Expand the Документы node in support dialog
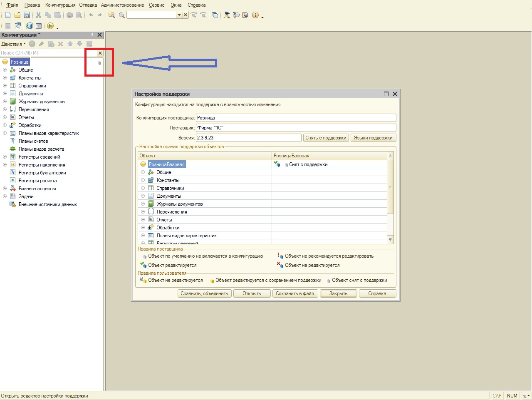 (143, 196)
